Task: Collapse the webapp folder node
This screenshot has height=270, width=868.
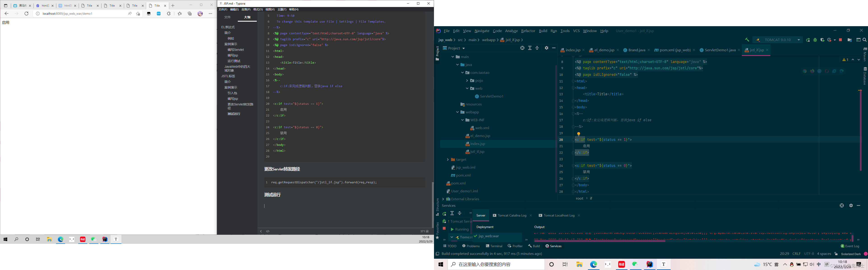Action: 457,112
